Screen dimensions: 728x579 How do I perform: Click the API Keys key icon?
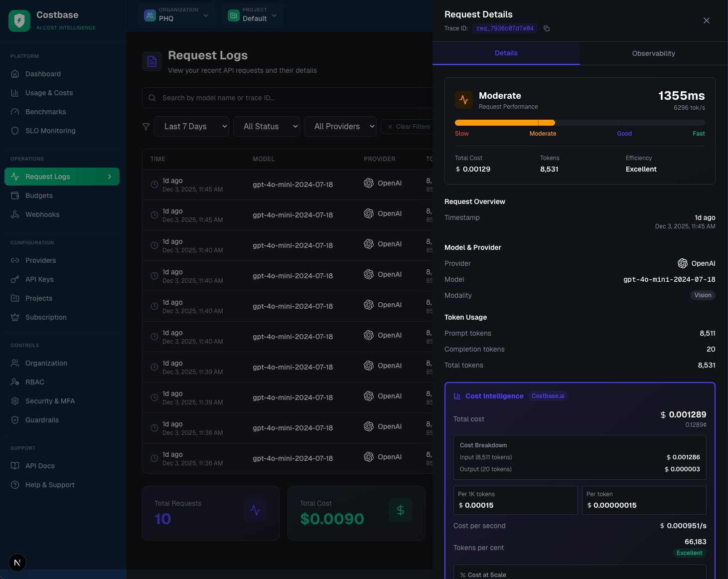(x=15, y=279)
